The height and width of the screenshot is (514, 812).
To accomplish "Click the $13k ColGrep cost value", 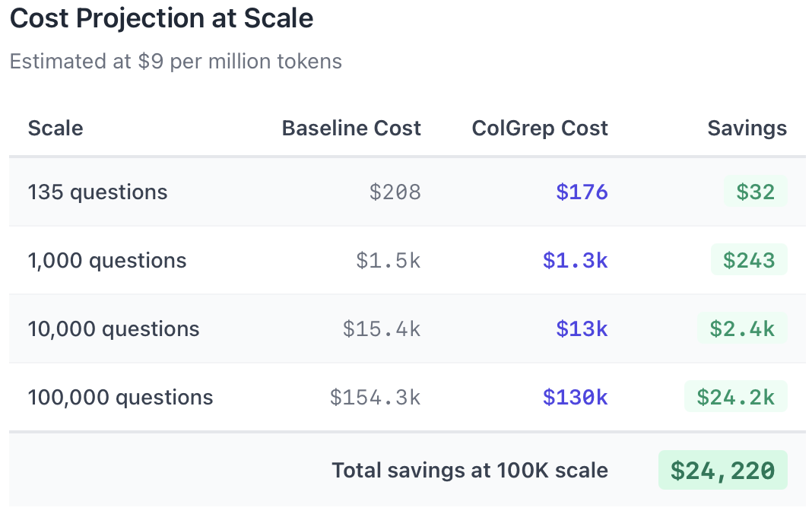I will (x=582, y=328).
